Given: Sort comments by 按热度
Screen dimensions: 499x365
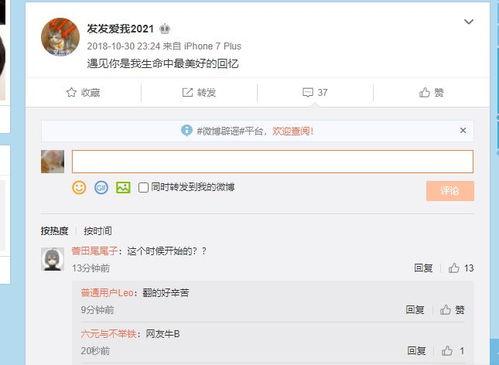Looking at the screenshot, I should (x=54, y=231).
